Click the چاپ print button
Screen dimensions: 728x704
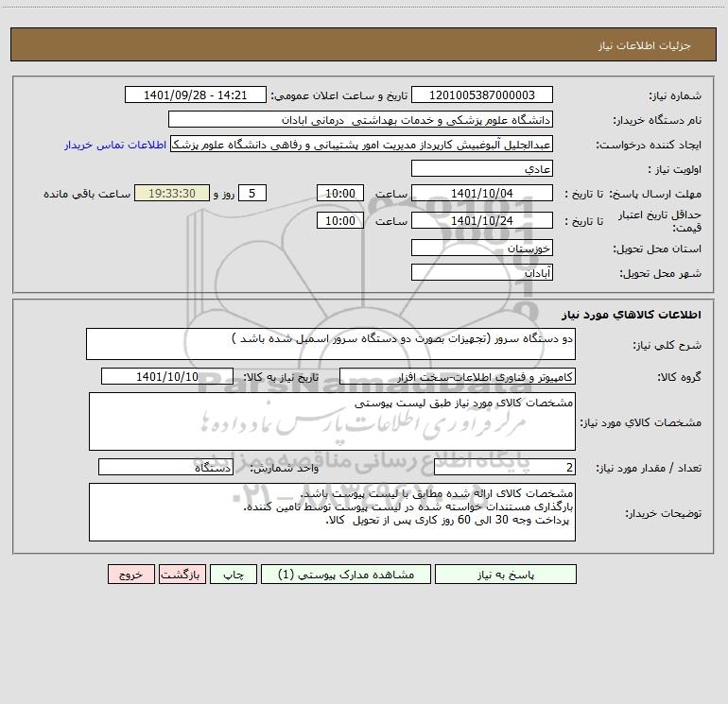tap(234, 574)
